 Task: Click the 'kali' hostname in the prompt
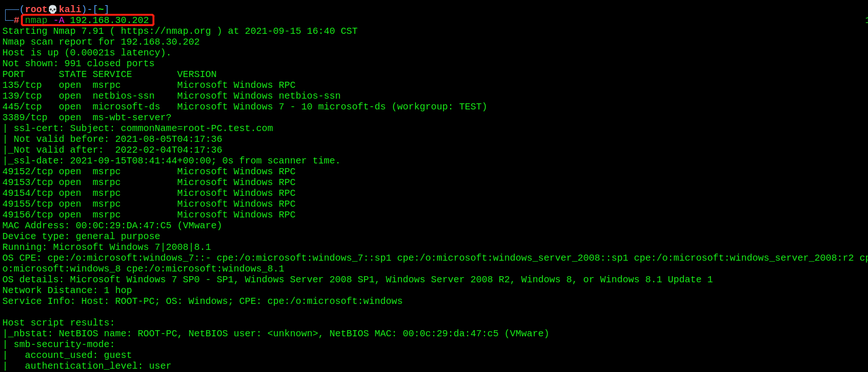tap(70, 9)
